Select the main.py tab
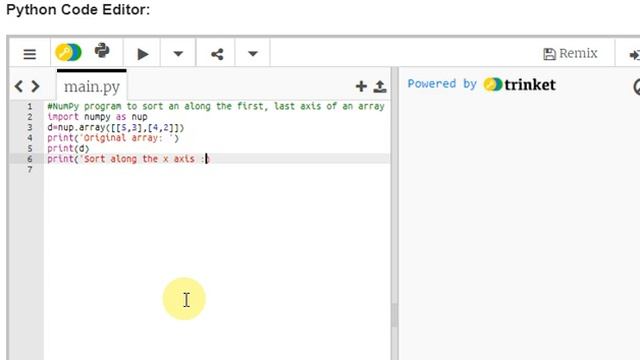Image resolution: width=640 pixels, height=360 pixels. point(92,86)
